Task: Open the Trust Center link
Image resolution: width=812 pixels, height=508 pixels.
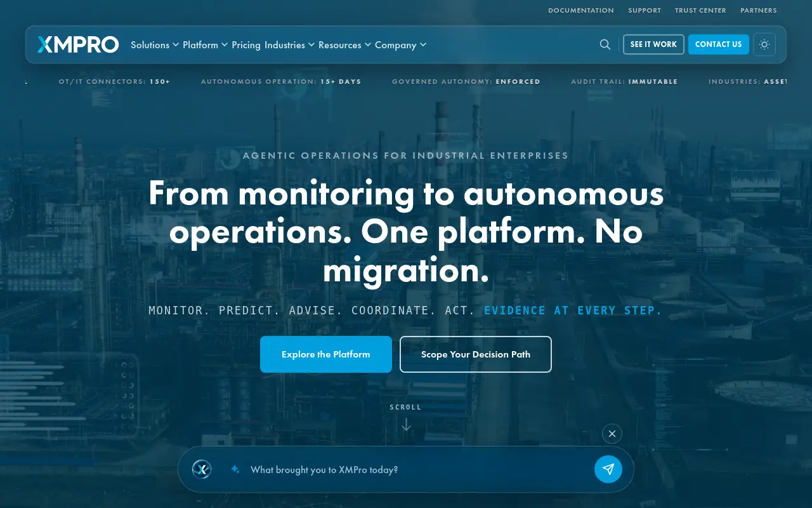Action: 700,10
